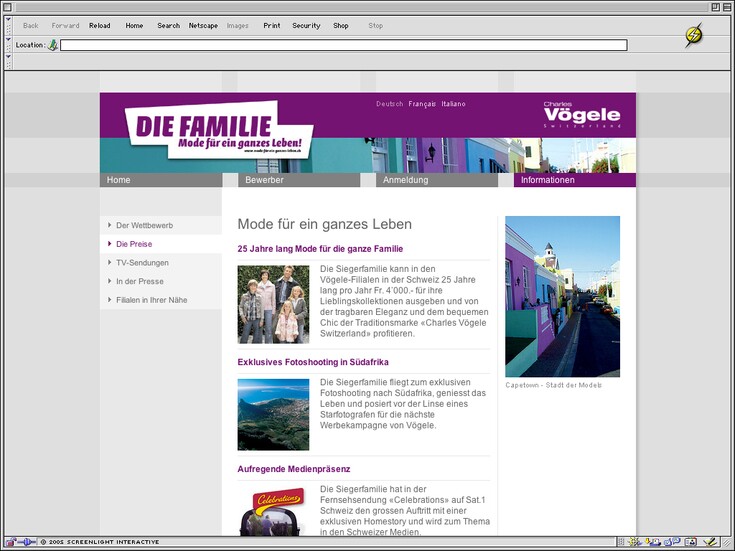Open the Informationen tab
The width and height of the screenshot is (735, 551).
(x=575, y=180)
